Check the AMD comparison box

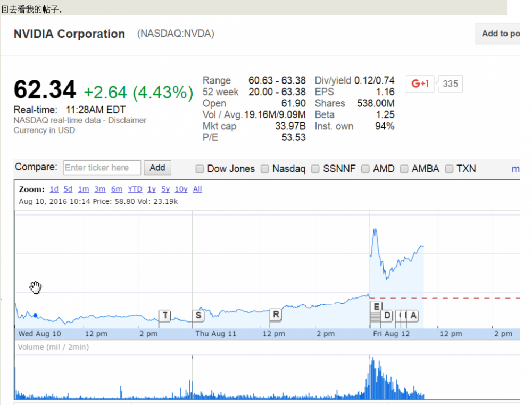365,169
